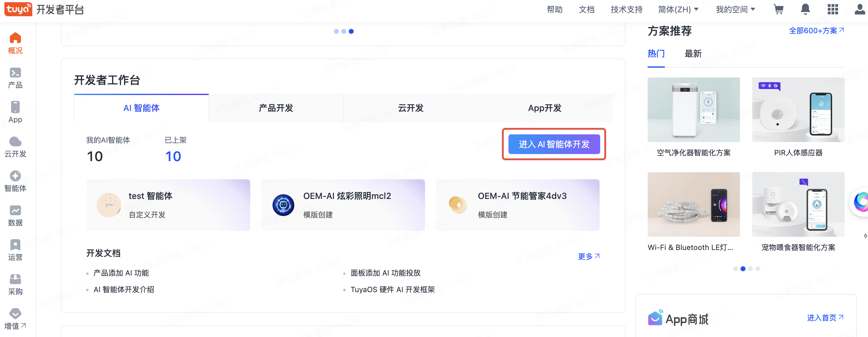Select second banner carousel dot
Screen dimensions: 868x337
(x=344, y=31)
